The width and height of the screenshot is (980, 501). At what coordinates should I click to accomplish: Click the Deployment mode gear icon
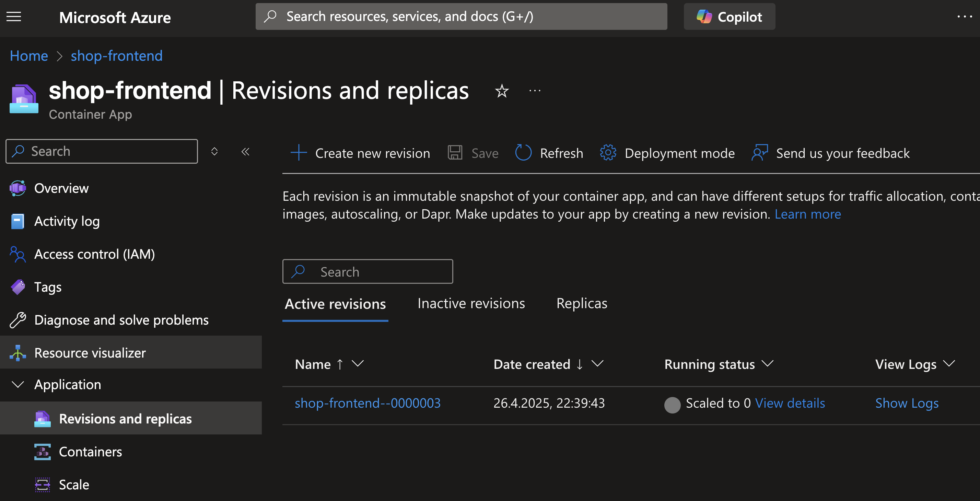click(608, 153)
